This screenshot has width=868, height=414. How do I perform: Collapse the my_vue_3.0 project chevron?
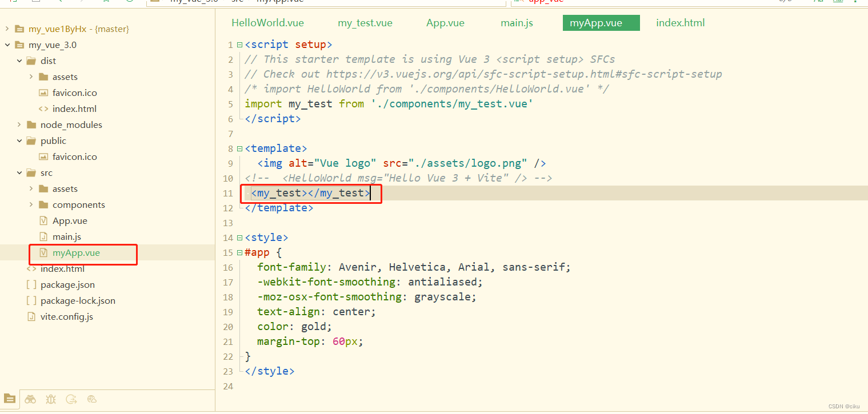click(7, 45)
